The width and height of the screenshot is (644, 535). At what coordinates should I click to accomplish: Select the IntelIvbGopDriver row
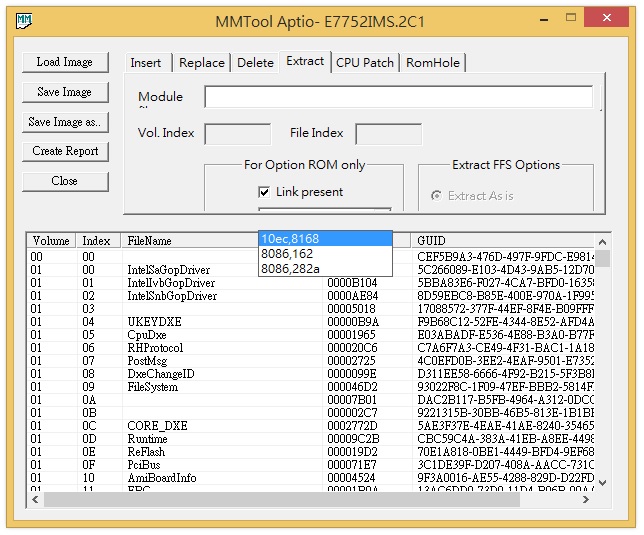[310, 283]
